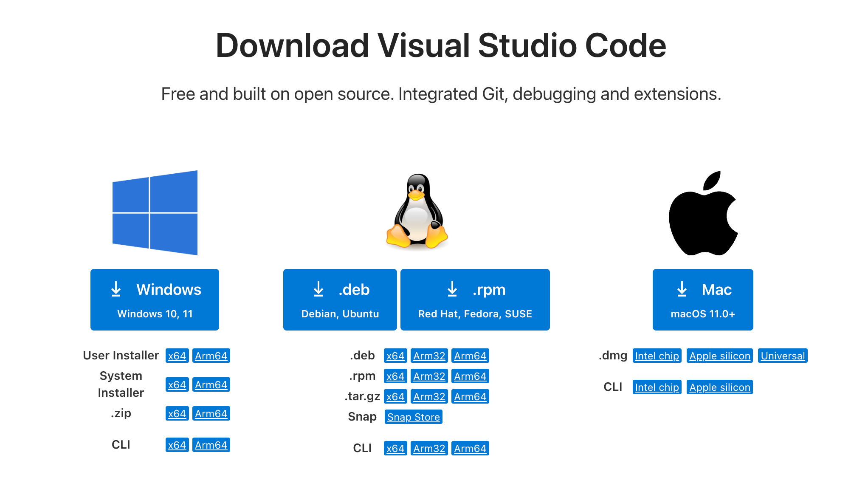Click the 'Free and built on open source' subtitle

[441, 94]
